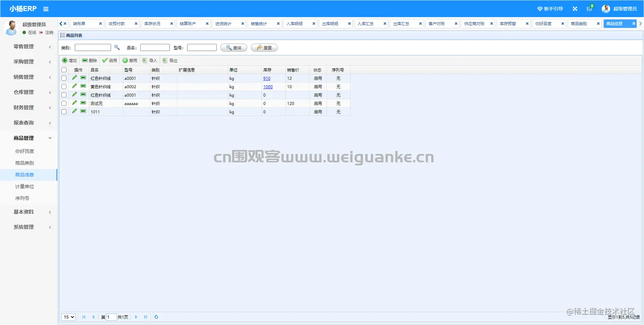
Task: Click the refresh icon in pagination bar
Action: pos(156,317)
